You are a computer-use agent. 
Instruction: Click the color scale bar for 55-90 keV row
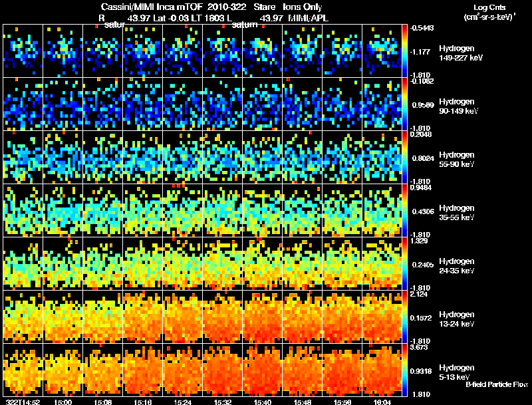pos(404,158)
